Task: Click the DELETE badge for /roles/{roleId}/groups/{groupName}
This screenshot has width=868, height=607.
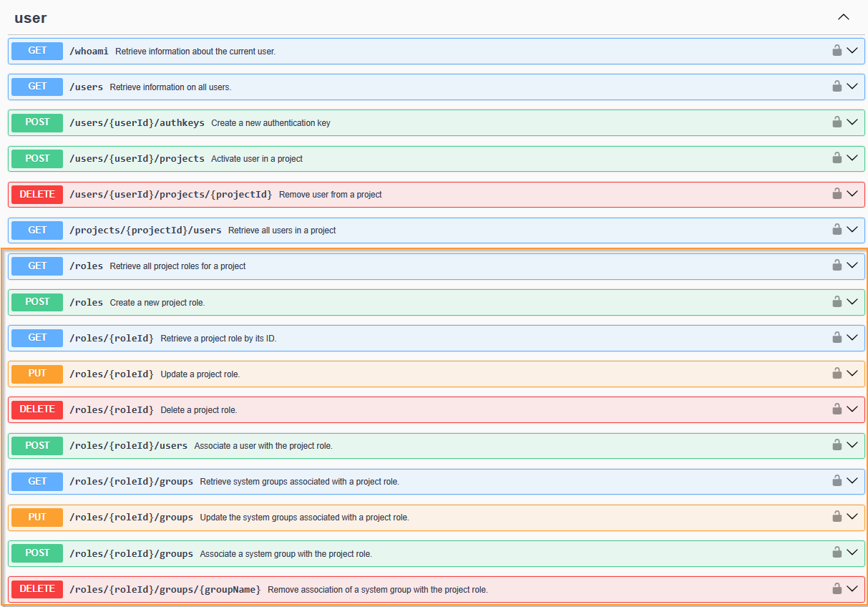Action: 37,589
